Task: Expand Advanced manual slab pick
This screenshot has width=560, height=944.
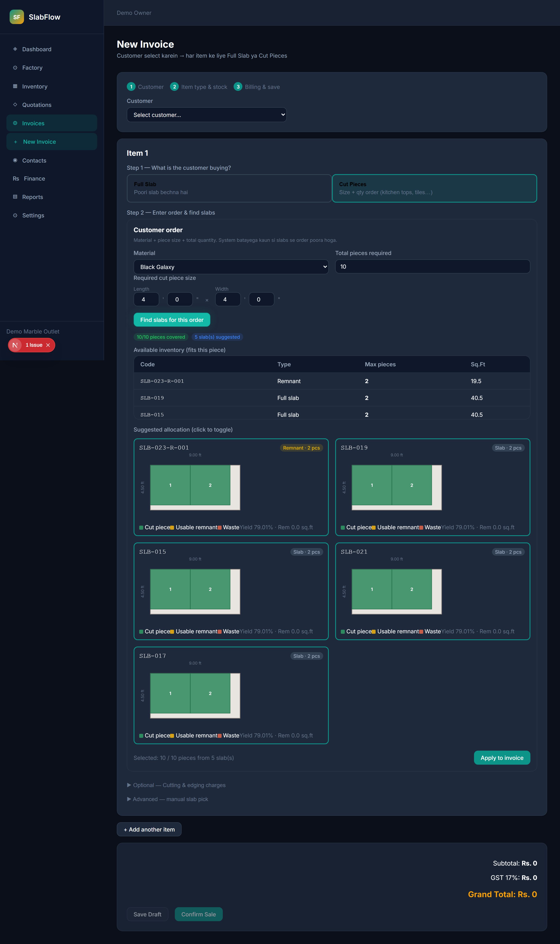Action: 168,799
